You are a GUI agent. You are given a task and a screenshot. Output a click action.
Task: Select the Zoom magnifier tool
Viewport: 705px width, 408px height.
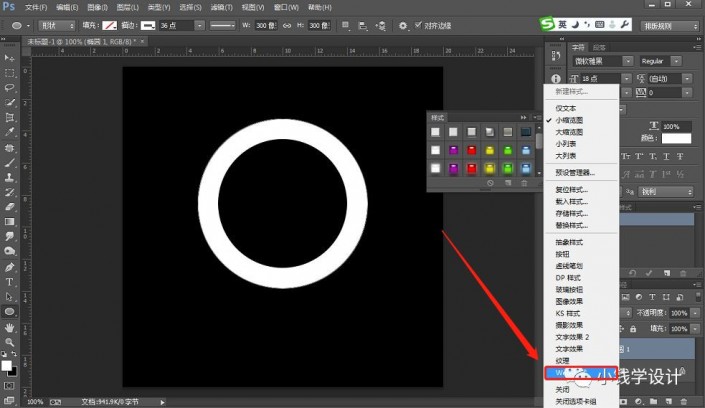[x=9, y=342]
